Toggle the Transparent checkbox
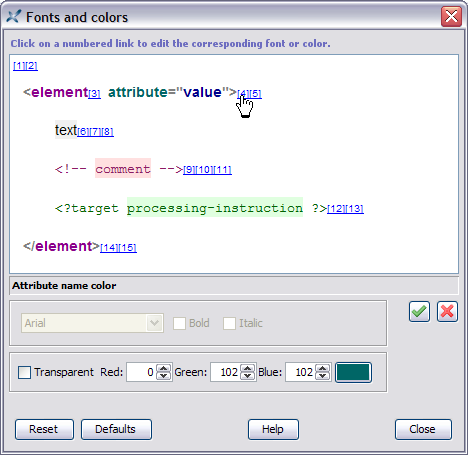Viewport: 468px width, 455px height. pos(24,372)
